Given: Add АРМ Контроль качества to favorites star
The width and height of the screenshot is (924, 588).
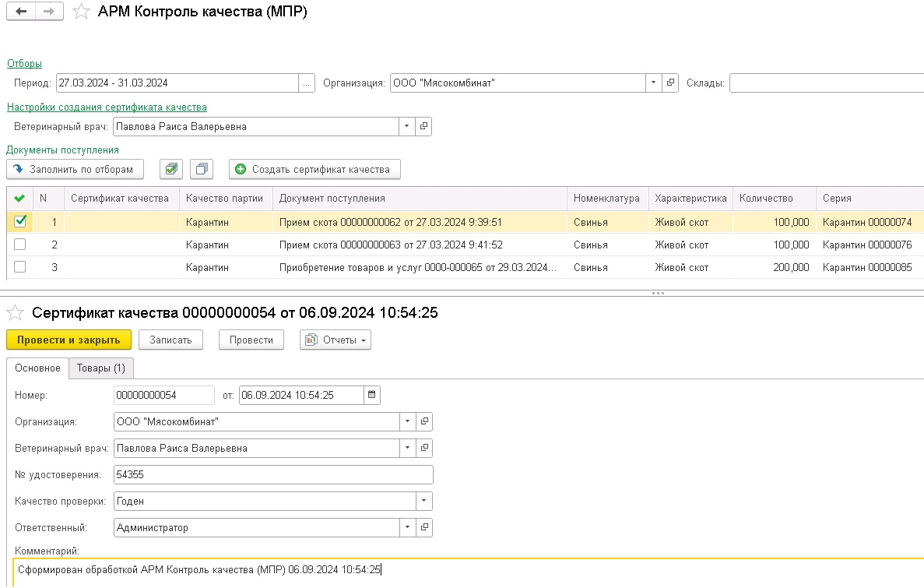Looking at the screenshot, I should click(81, 12).
